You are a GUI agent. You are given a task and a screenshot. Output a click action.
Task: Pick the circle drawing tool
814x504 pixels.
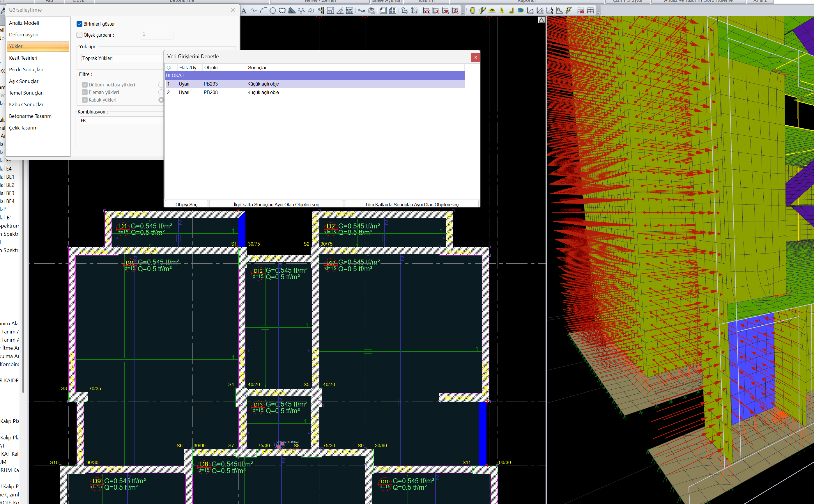coord(273,11)
